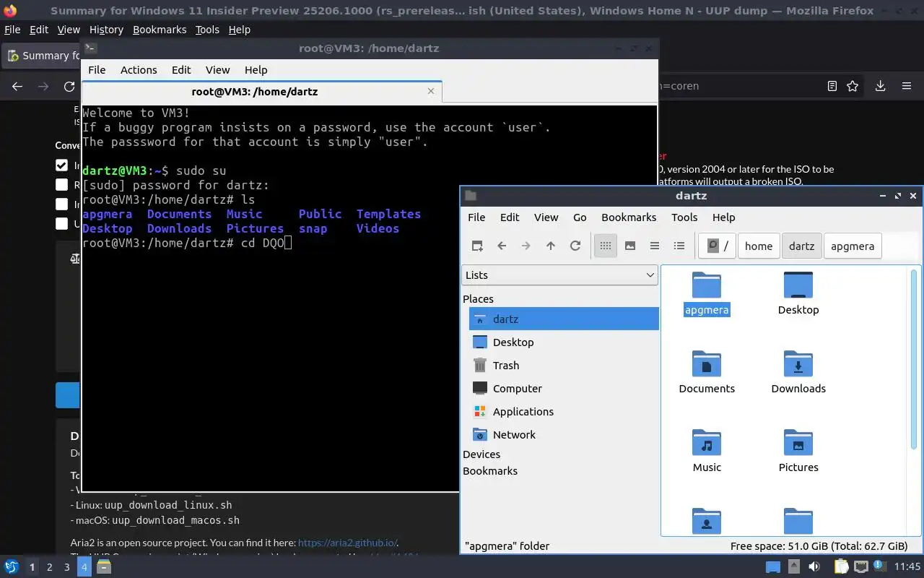Viewport: 924px width, 578px height.
Task: Switch to detailed list view in file manager
Action: [x=679, y=246]
